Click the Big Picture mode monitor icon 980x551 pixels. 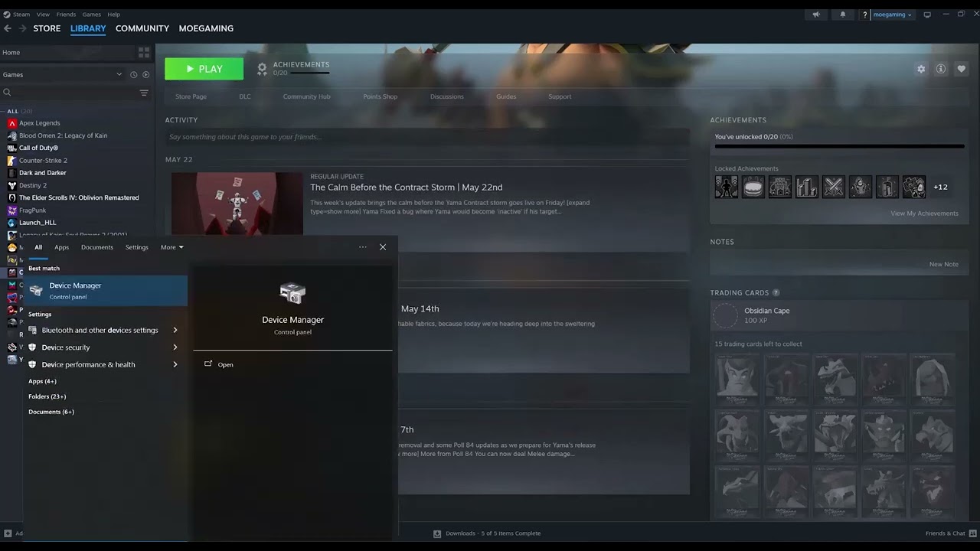927,15
